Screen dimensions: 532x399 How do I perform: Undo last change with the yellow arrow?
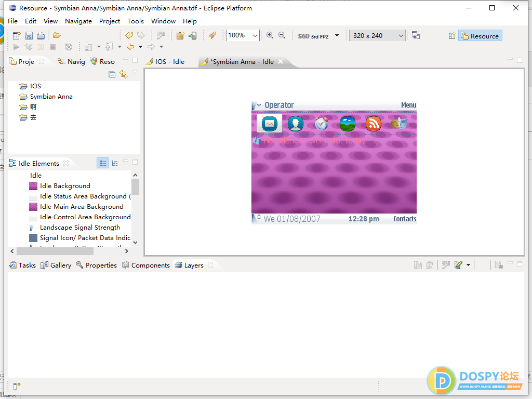click(129, 35)
